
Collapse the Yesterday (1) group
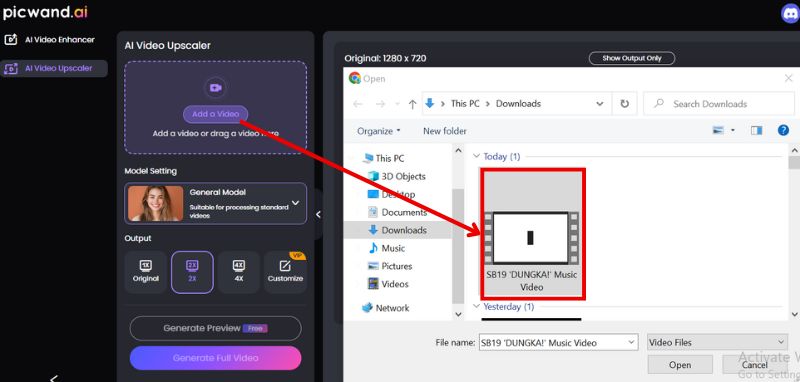477,307
